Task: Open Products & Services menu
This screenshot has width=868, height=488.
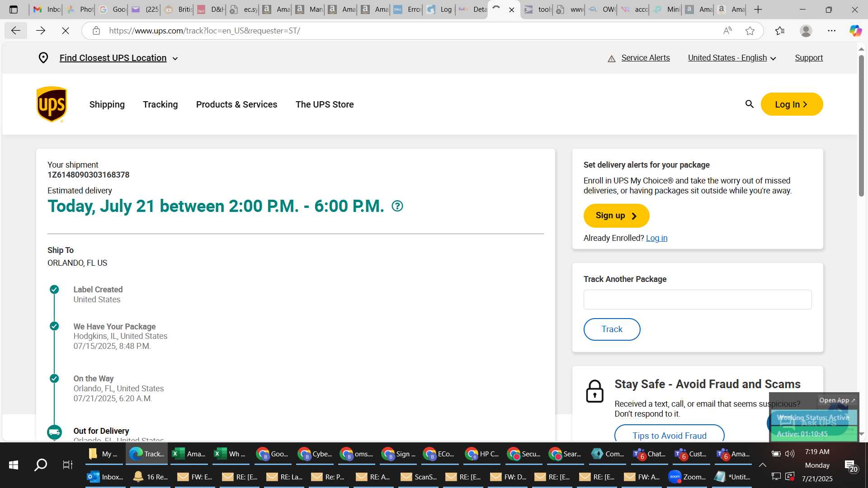Action: coord(237,104)
